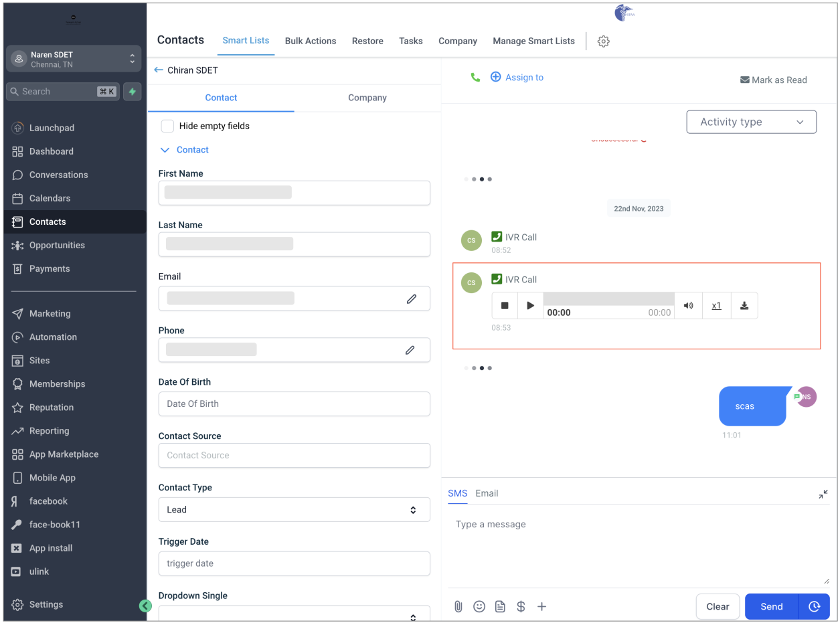Screen dimensions: 840x623
Task: Collapse the Contact section chevron
Action: coord(165,150)
